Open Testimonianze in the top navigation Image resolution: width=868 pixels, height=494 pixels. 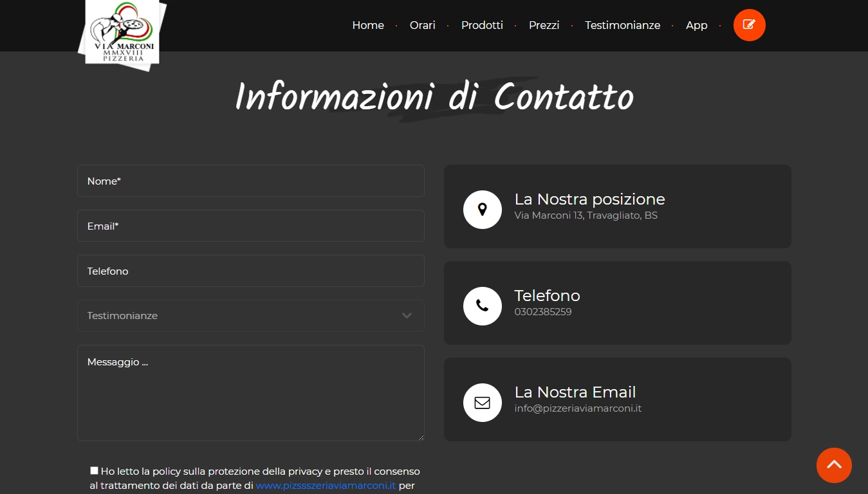[x=622, y=25]
